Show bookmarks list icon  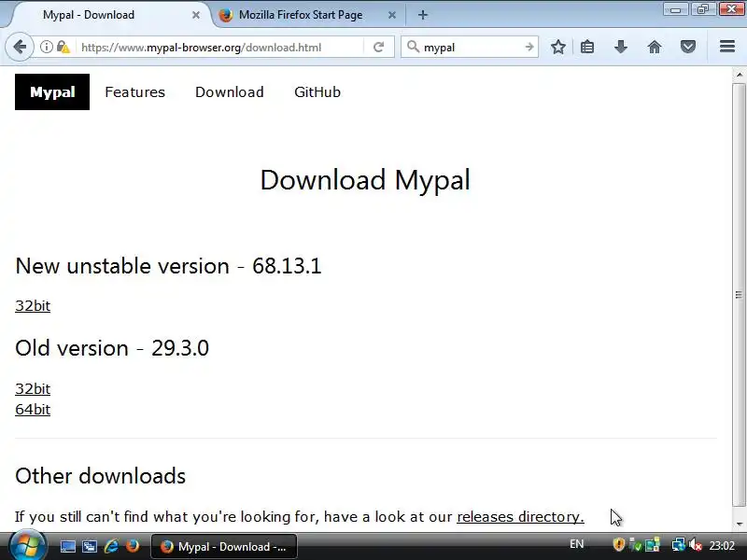(x=587, y=47)
